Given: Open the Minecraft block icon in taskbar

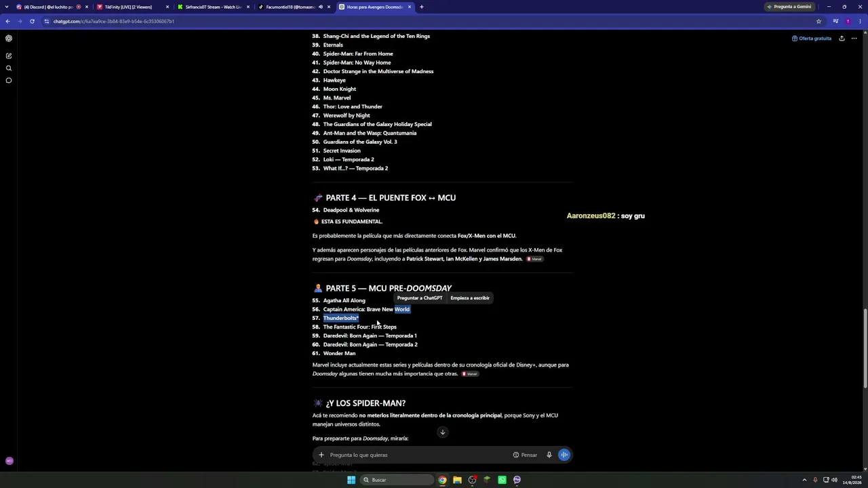Looking at the screenshot, I should pyautogui.click(x=487, y=480).
